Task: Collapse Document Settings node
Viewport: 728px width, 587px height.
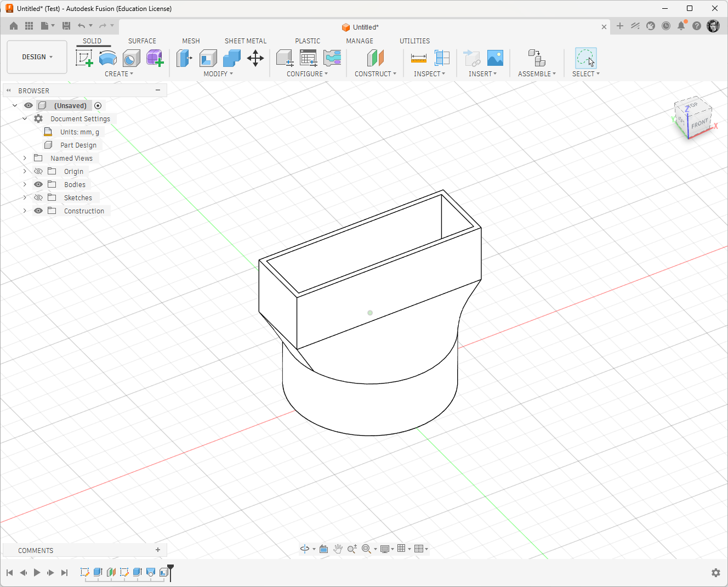Action: 25,118
